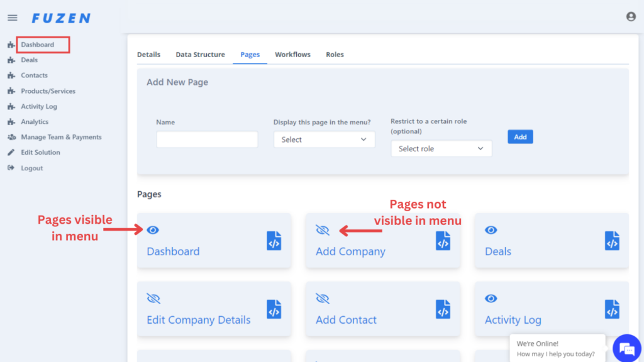
Task: Toggle the hidden eye on Add Contact card
Action: pos(323,299)
